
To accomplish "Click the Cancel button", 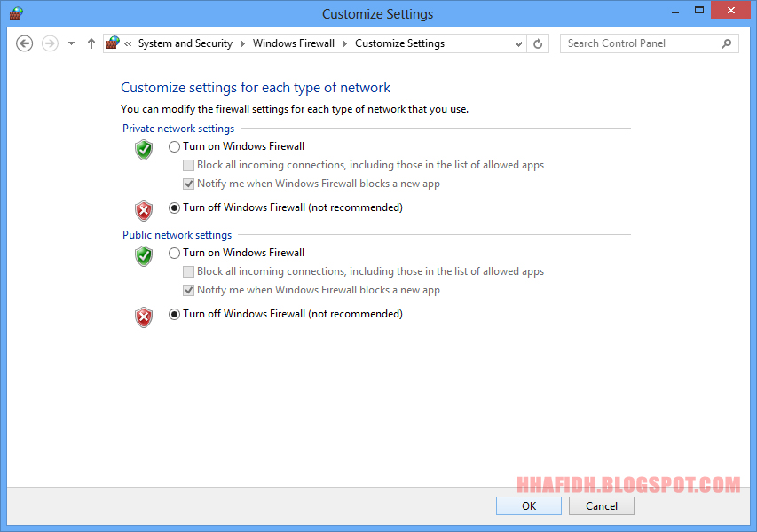I will click(x=601, y=505).
